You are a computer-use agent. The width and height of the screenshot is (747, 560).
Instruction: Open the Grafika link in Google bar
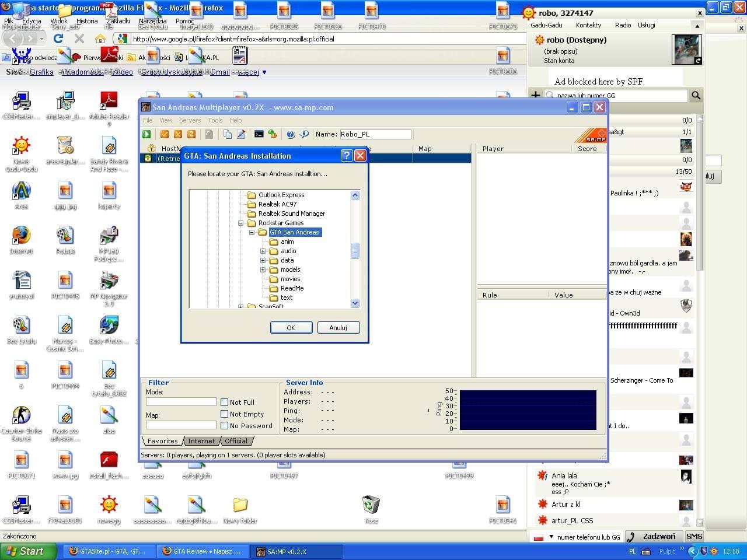tap(41, 72)
